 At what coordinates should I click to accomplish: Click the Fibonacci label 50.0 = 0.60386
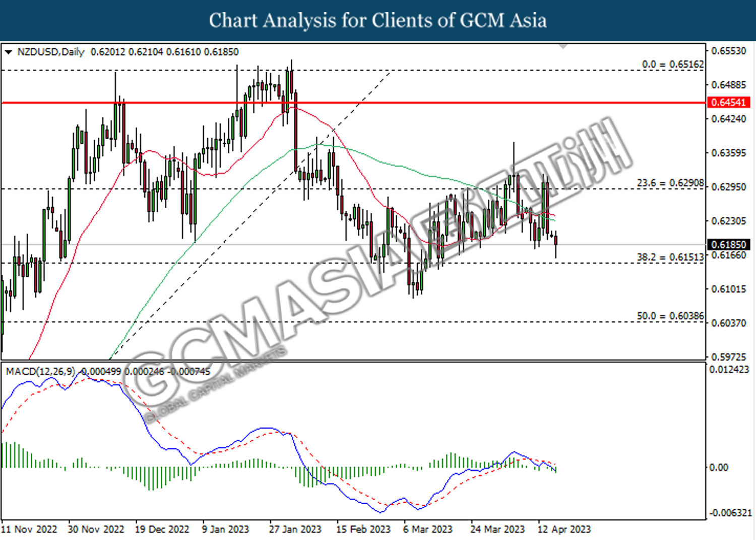click(670, 316)
